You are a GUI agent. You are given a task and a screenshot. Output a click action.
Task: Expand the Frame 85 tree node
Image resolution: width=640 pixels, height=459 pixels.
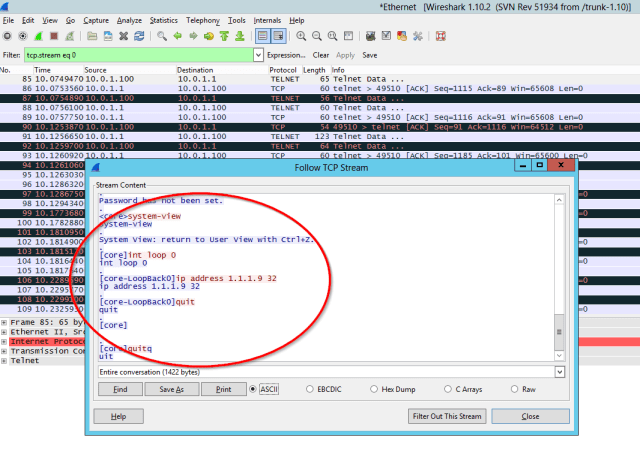[x=4, y=322]
